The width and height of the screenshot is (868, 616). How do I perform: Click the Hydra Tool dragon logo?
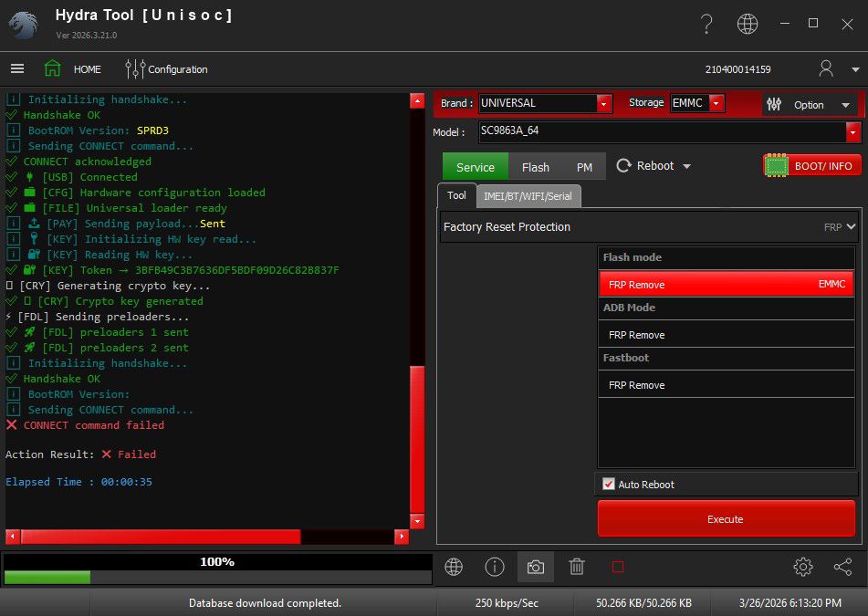coord(24,25)
